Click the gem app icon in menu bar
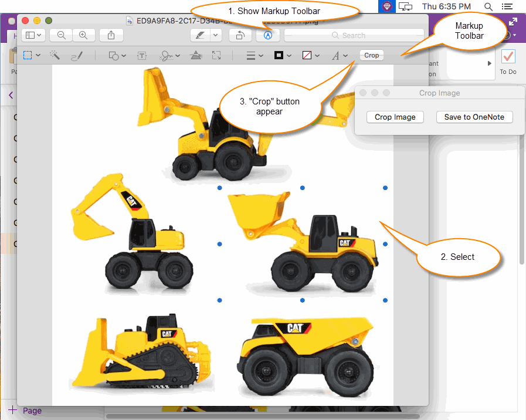The height and width of the screenshot is (420, 526). [x=387, y=6]
